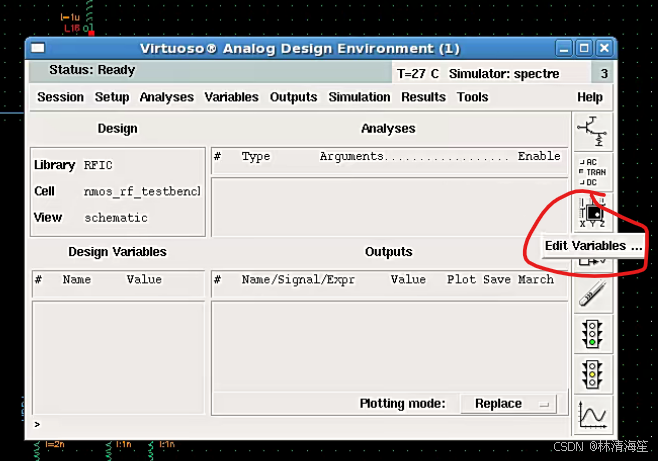Click the Enable column header in Analyses
The width and height of the screenshot is (658, 461).
click(x=539, y=156)
